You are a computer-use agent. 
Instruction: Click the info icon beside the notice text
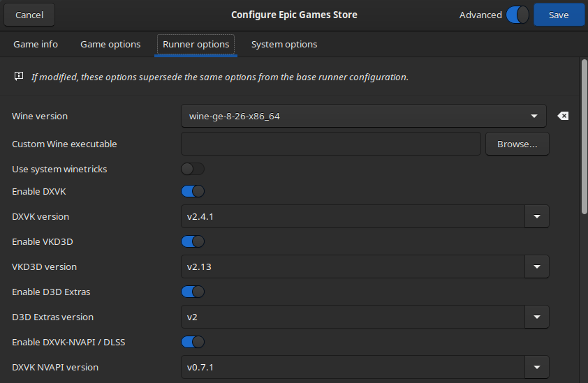point(19,77)
